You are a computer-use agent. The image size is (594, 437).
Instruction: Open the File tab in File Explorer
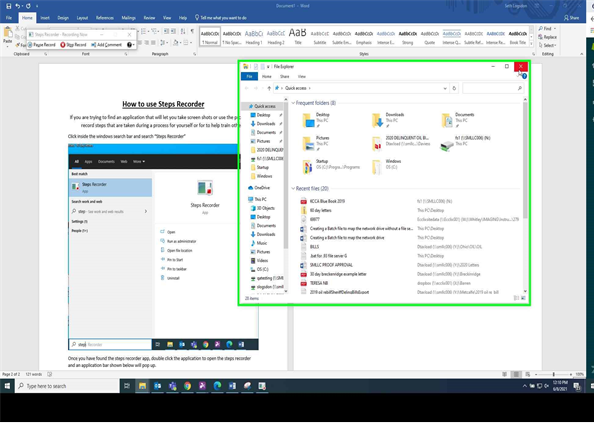(x=249, y=76)
